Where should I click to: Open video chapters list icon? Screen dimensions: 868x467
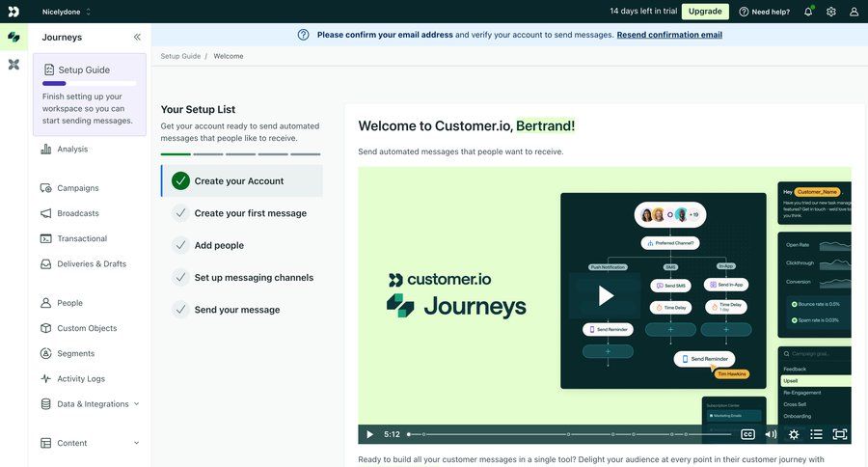(x=816, y=434)
